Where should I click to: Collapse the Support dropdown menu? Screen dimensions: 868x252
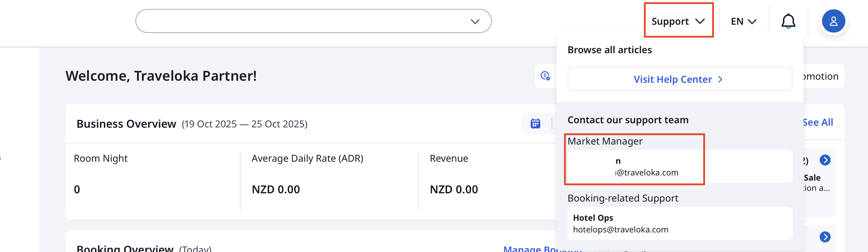coord(678,21)
